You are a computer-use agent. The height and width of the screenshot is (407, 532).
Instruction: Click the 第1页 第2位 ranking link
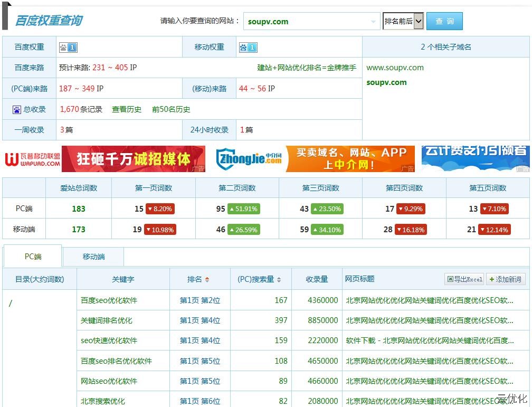[x=200, y=300]
